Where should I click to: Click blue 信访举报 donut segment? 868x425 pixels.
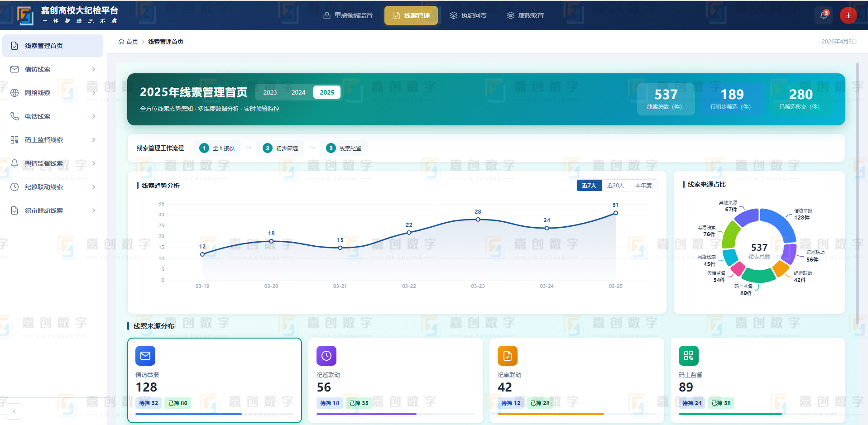[x=782, y=222]
